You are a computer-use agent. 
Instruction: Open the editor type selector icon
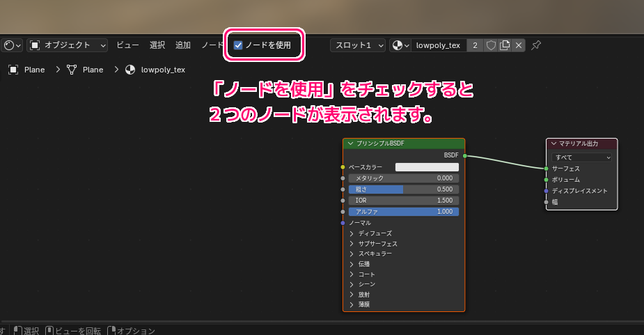[13, 45]
